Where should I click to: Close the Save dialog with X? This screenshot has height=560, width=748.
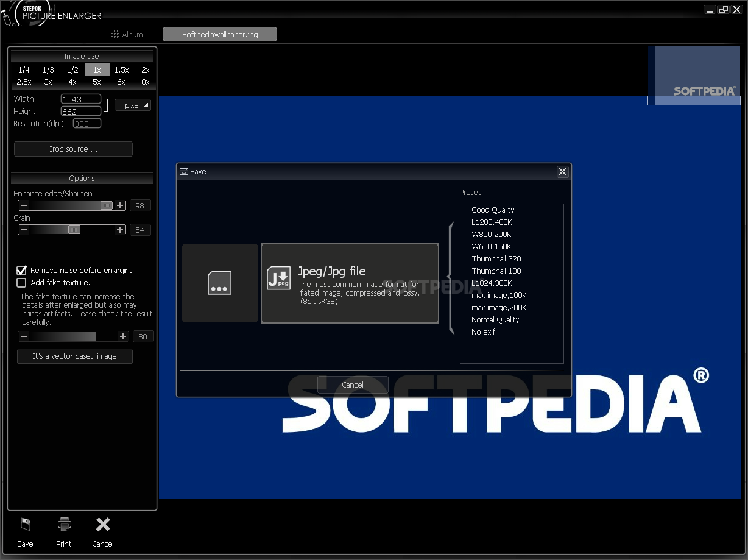click(x=562, y=172)
